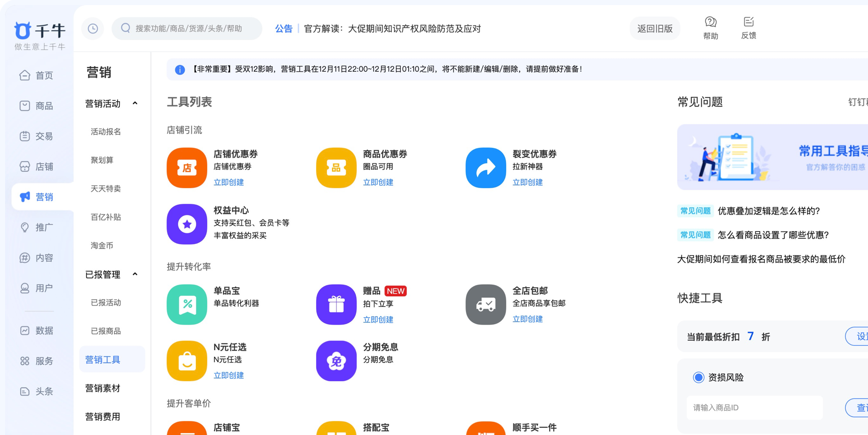This screenshot has height=435, width=868.
Task: Open 交易 in the left sidebar
Action: tap(37, 136)
